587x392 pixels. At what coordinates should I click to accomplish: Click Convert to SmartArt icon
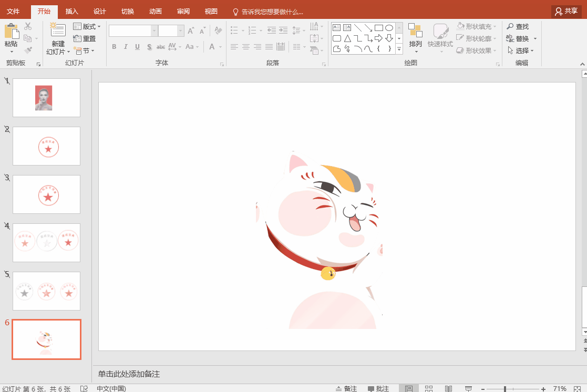point(314,50)
